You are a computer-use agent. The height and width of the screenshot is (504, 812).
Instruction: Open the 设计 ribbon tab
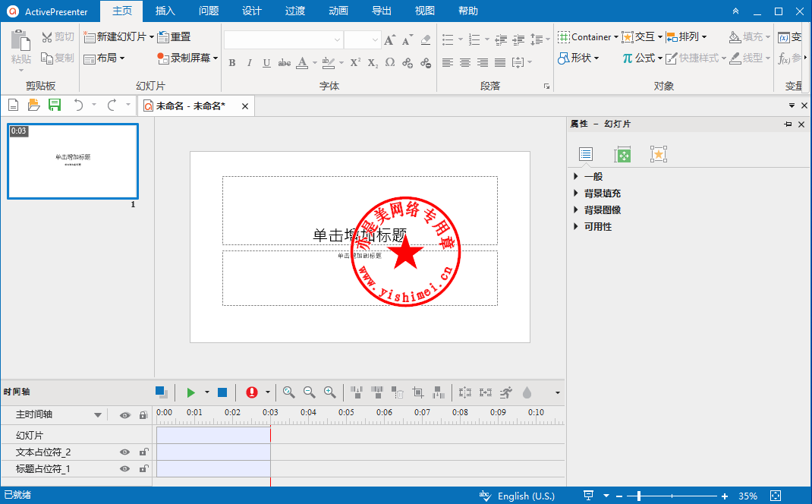tap(252, 11)
